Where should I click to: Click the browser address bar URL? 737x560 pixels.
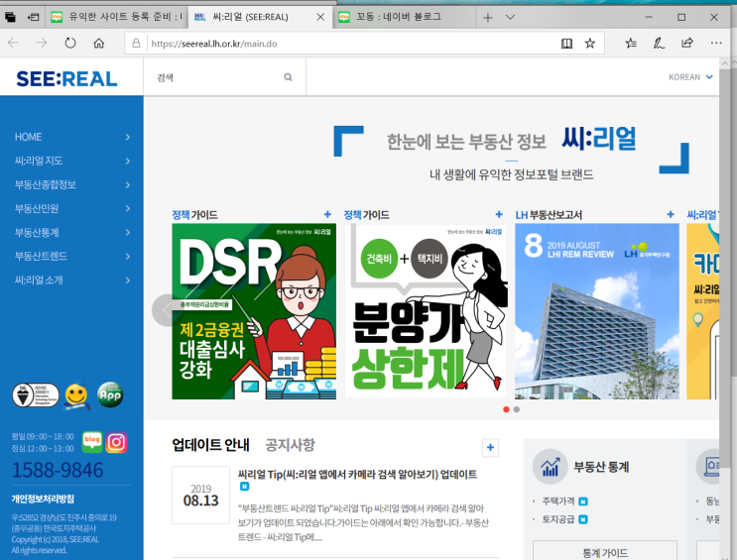click(x=214, y=44)
